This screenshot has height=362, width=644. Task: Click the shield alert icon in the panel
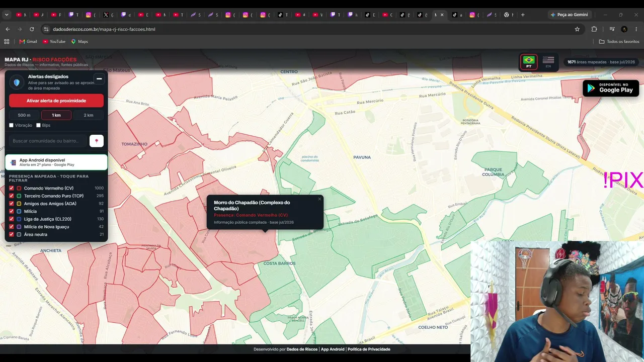17,82
